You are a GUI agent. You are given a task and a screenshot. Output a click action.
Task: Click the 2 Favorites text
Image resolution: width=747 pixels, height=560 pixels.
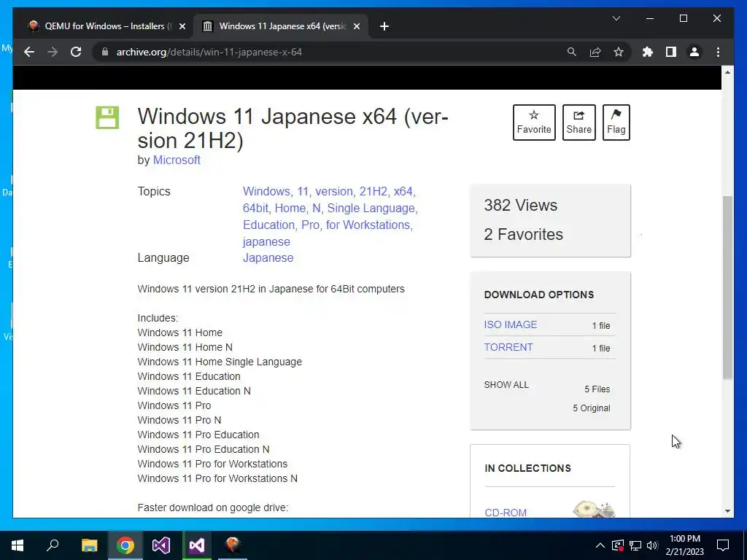(x=524, y=234)
